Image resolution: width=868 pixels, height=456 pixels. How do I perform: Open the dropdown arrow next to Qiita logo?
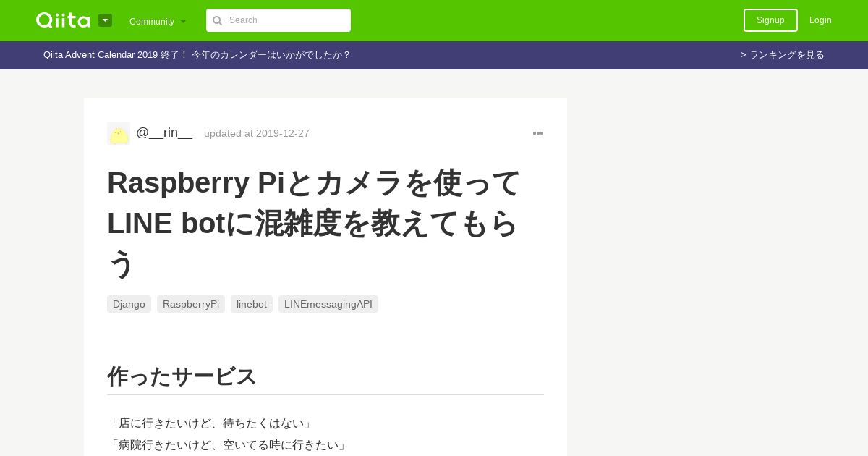(105, 20)
